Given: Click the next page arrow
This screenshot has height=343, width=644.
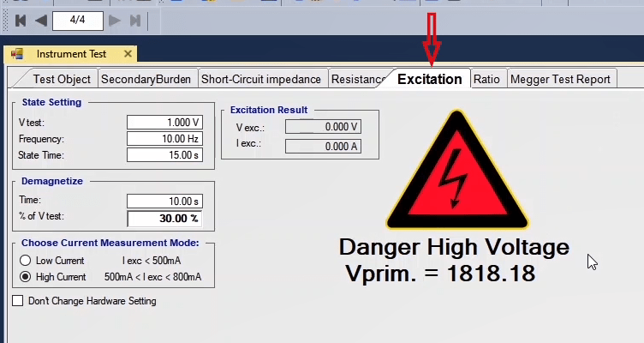Looking at the screenshot, I should point(115,20).
